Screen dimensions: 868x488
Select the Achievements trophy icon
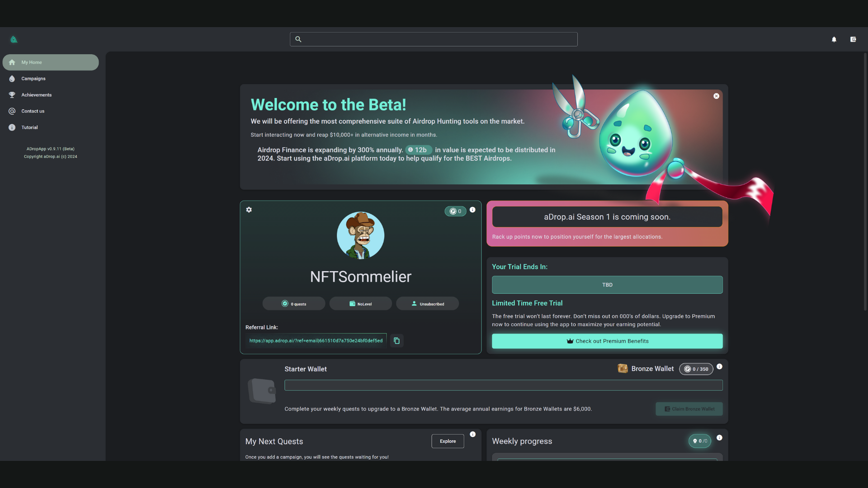pyautogui.click(x=12, y=95)
